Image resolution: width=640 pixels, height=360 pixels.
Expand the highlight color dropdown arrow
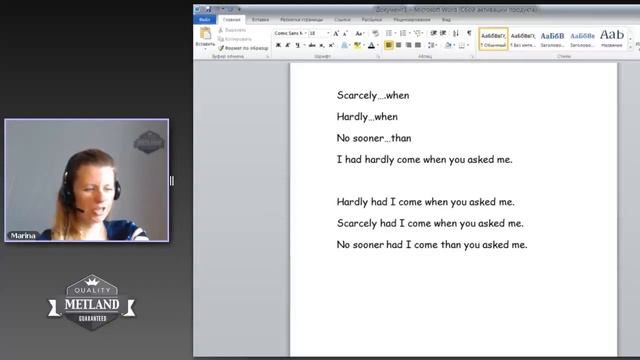(x=364, y=45)
